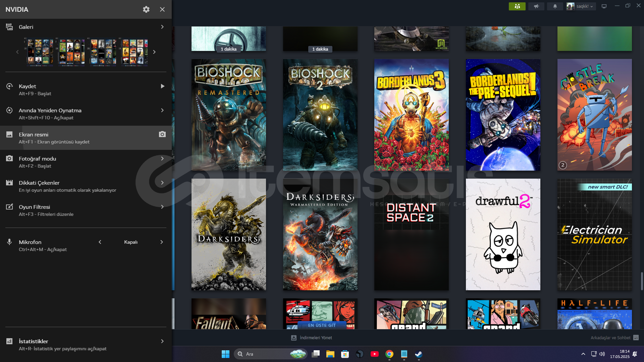The width and height of the screenshot is (644, 362).
Task: Open Half-Life Blue Shift cover
Action: [x=595, y=314]
